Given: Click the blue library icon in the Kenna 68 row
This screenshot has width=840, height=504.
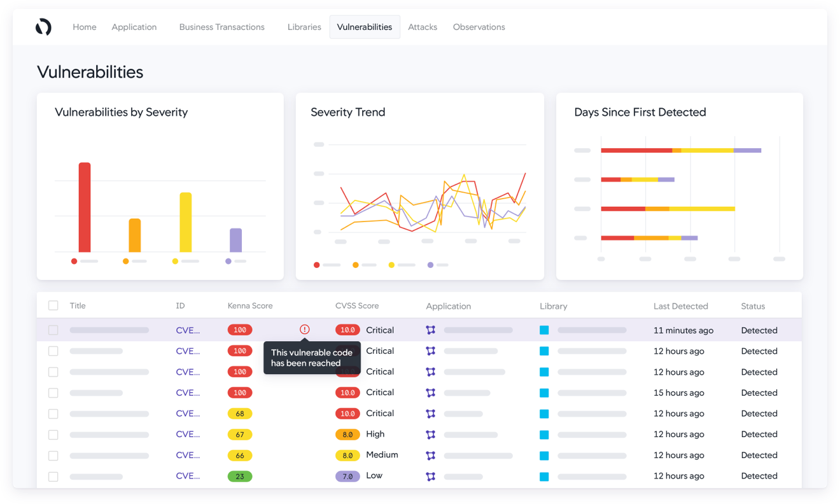Looking at the screenshot, I should 544,414.
